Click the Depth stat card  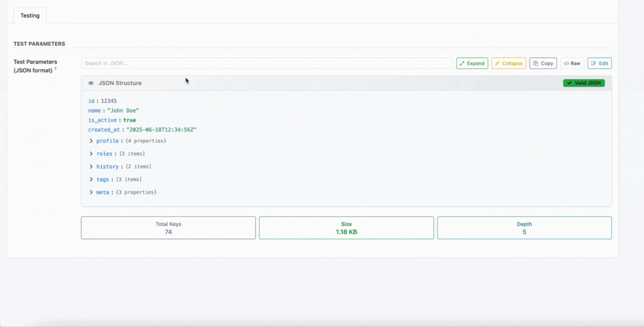point(524,228)
